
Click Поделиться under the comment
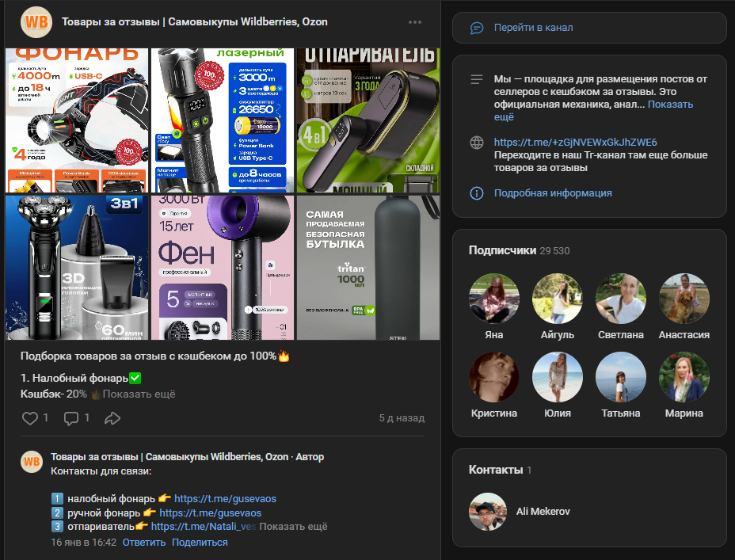[200, 543]
